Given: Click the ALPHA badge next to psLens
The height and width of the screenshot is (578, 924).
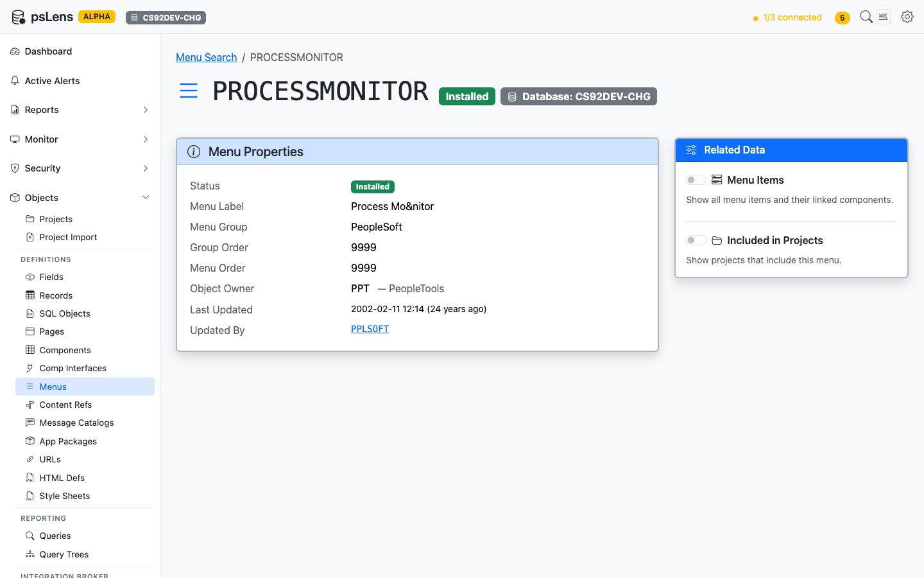Looking at the screenshot, I should tap(97, 17).
